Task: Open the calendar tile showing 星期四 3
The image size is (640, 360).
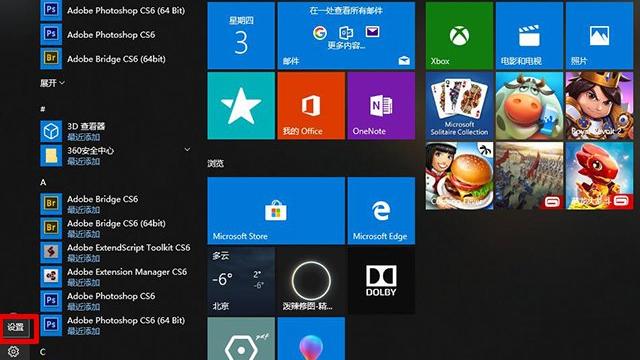Action: [241, 36]
